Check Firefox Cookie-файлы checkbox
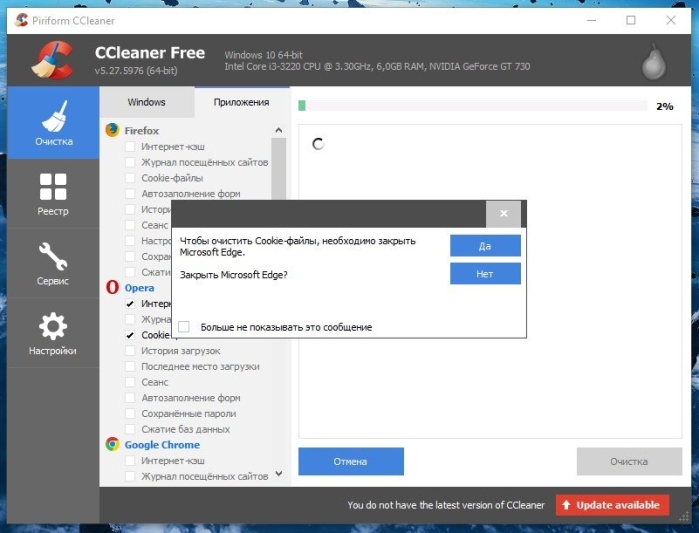Image resolution: width=699 pixels, height=533 pixels. tap(130, 177)
